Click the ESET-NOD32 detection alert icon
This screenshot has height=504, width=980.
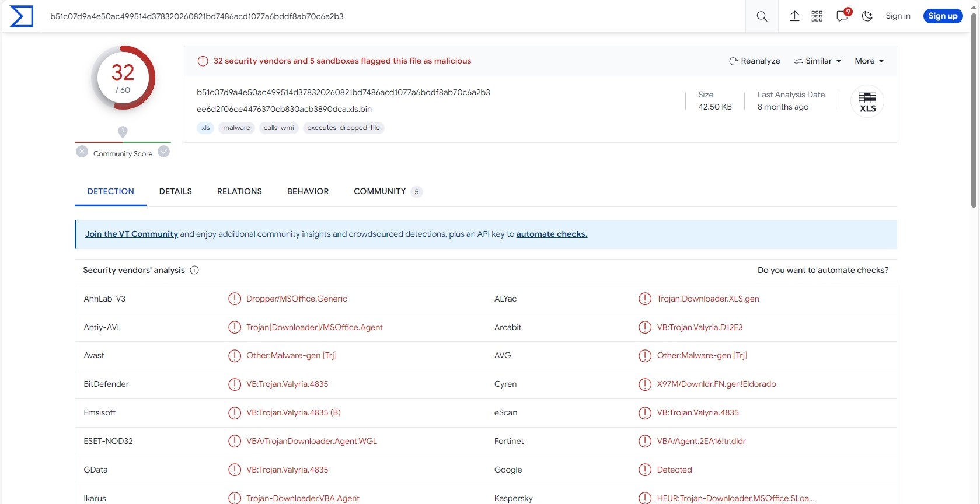tap(235, 441)
